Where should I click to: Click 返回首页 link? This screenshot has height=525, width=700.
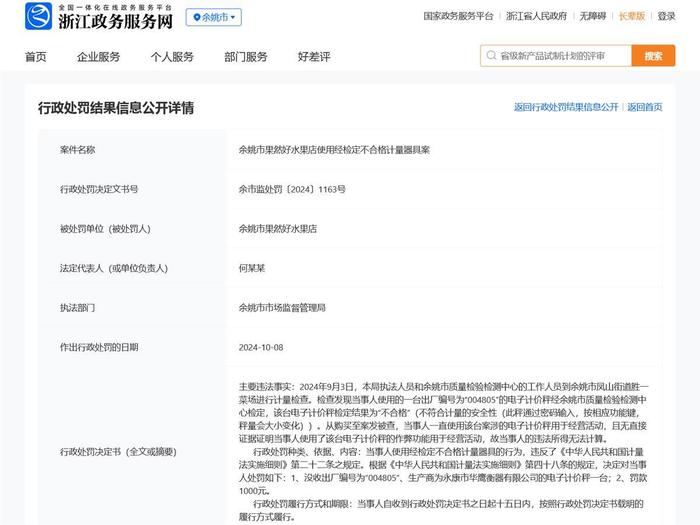(645, 107)
